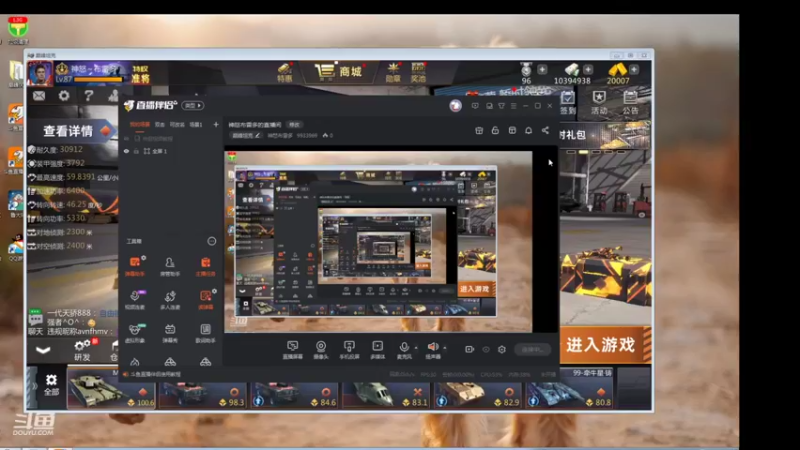Open the lyrics assistant tool
800x450 pixels.
(x=206, y=333)
